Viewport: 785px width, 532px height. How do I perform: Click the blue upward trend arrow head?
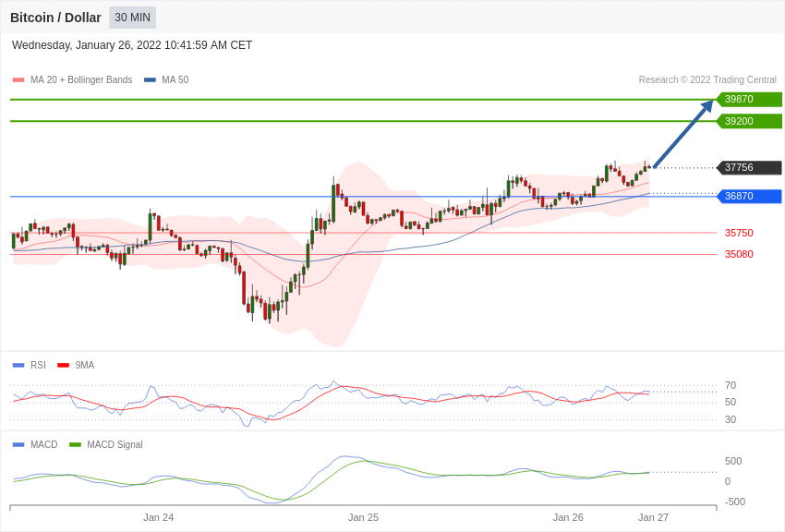707,105
